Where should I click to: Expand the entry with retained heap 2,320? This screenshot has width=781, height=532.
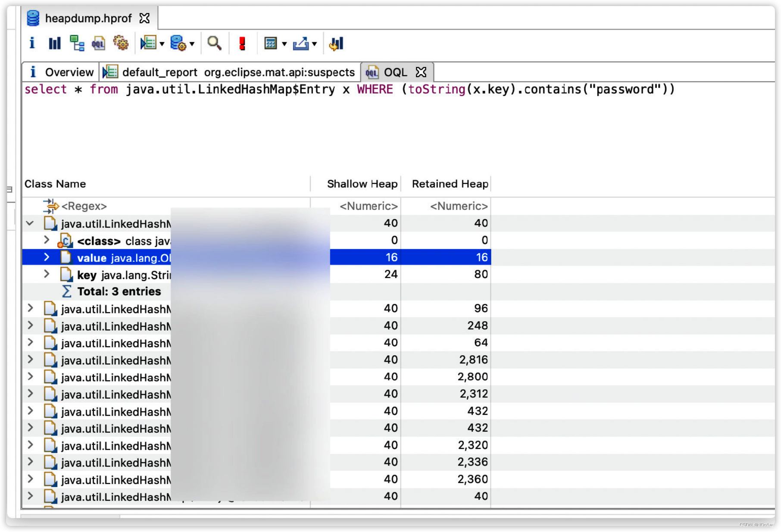point(30,444)
